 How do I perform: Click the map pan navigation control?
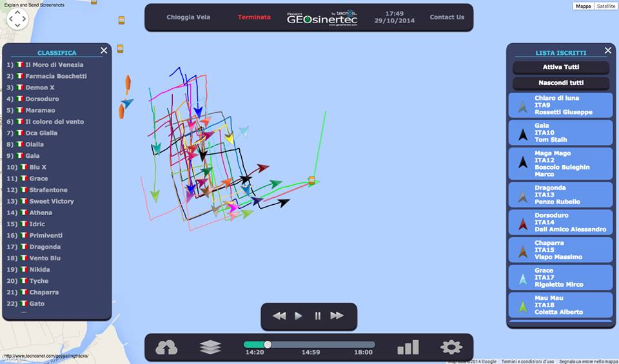pos(17,19)
